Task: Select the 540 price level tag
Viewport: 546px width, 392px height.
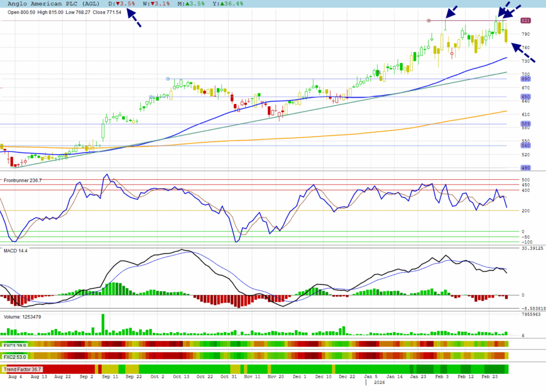Action: [525, 145]
